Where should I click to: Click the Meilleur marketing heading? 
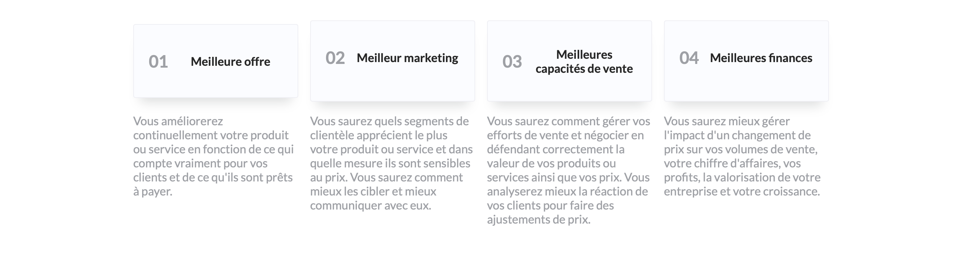(x=407, y=58)
